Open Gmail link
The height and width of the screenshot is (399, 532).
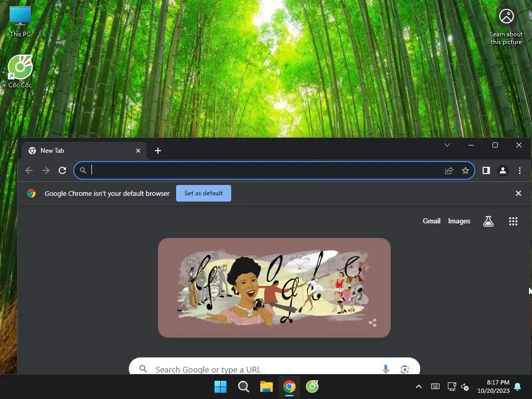coord(431,221)
